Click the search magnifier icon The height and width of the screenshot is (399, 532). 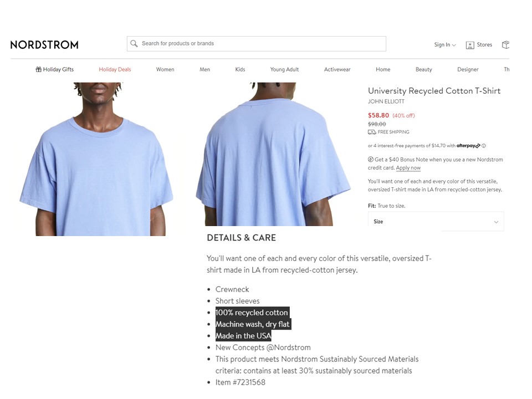pyautogui.click(x=134, y=43)
